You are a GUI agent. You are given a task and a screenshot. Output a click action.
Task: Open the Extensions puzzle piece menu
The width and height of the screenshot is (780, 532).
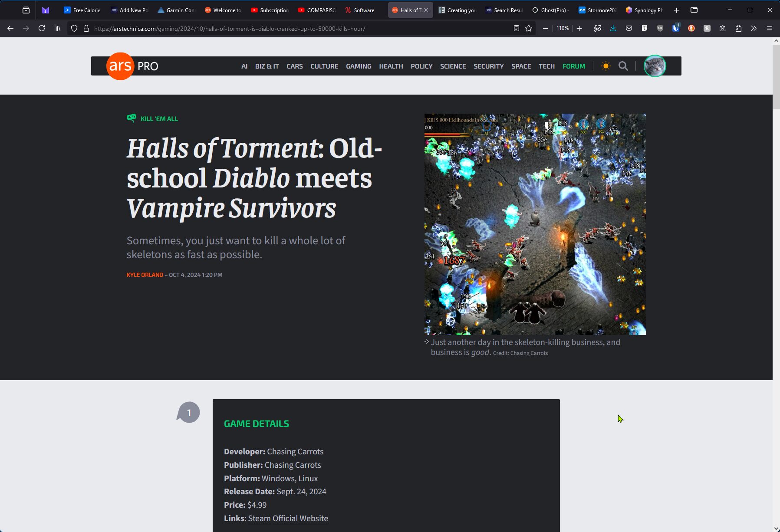(x=738, y=28)
